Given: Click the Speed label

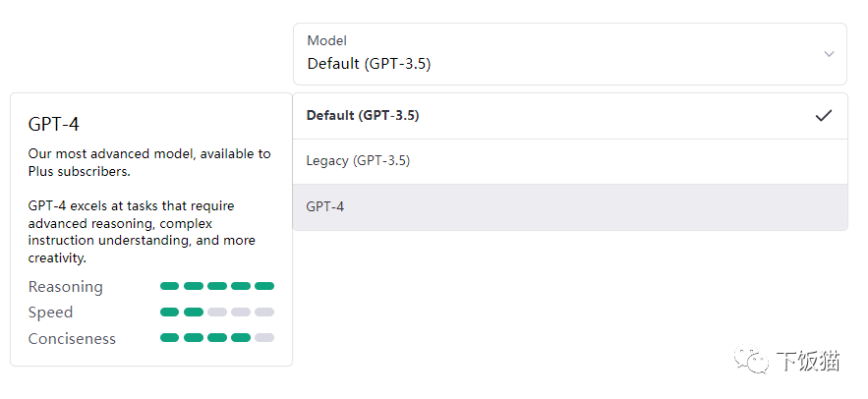Looking at the screenshot, I should tap(51, 313).
